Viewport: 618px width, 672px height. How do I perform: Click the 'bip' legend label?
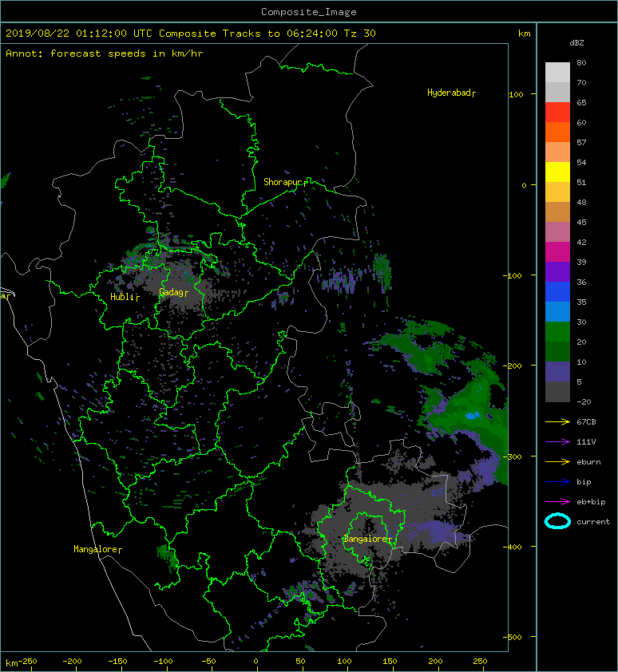[x=584, y=482]
